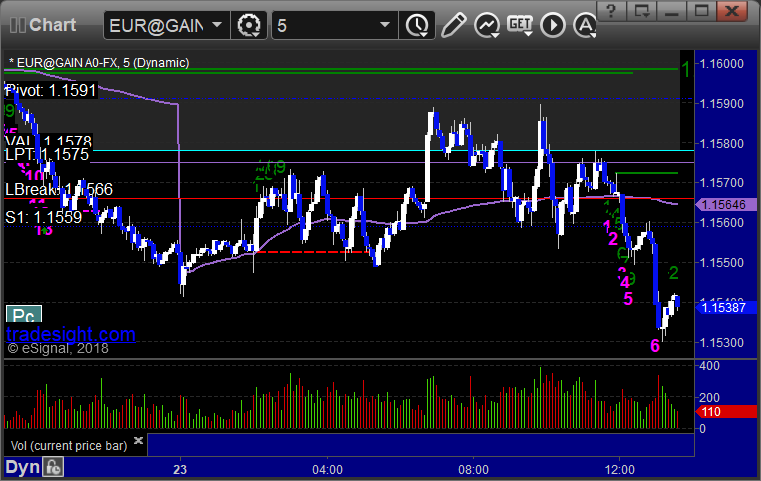761x481 pixels.
Task: Click the 12:00 time axis label
Action: [619, 470]
